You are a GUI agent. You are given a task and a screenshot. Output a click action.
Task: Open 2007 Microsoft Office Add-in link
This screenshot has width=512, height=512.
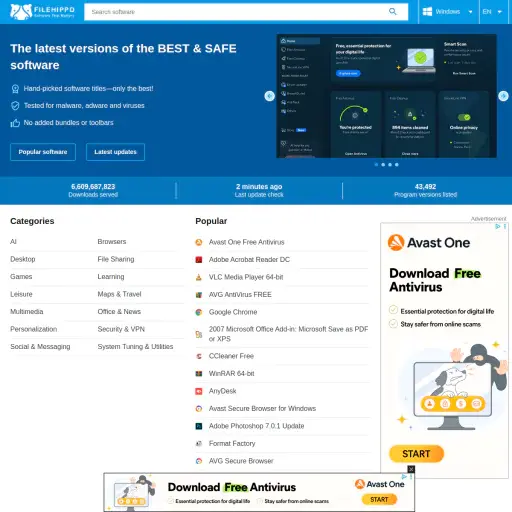[288, 334]
